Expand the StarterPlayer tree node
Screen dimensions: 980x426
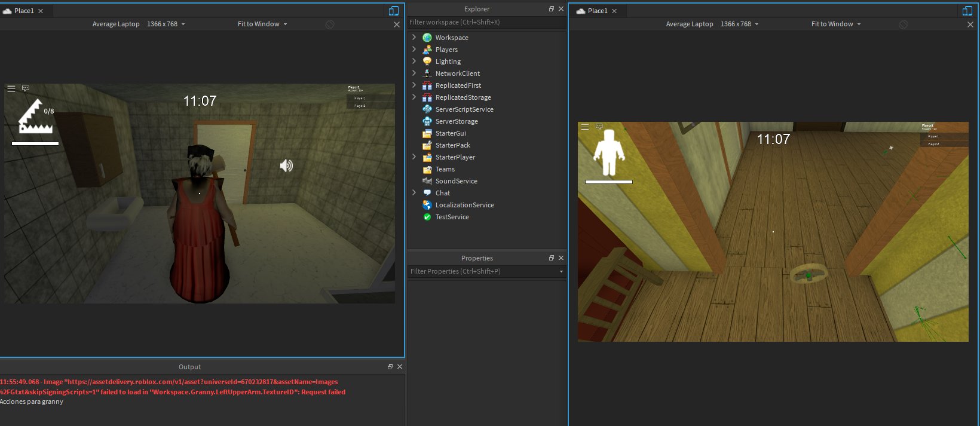414,157
